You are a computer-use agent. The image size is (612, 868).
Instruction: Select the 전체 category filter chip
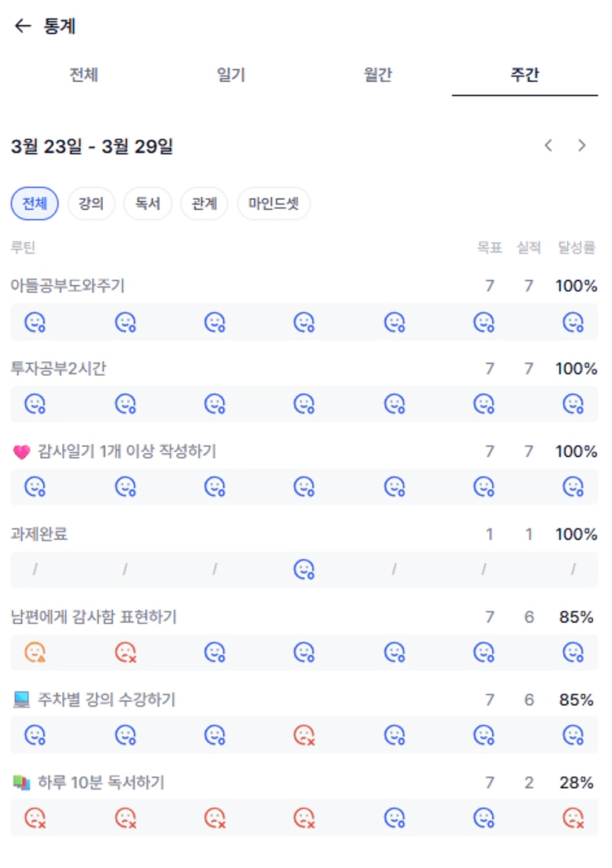(x=35, y=203)
